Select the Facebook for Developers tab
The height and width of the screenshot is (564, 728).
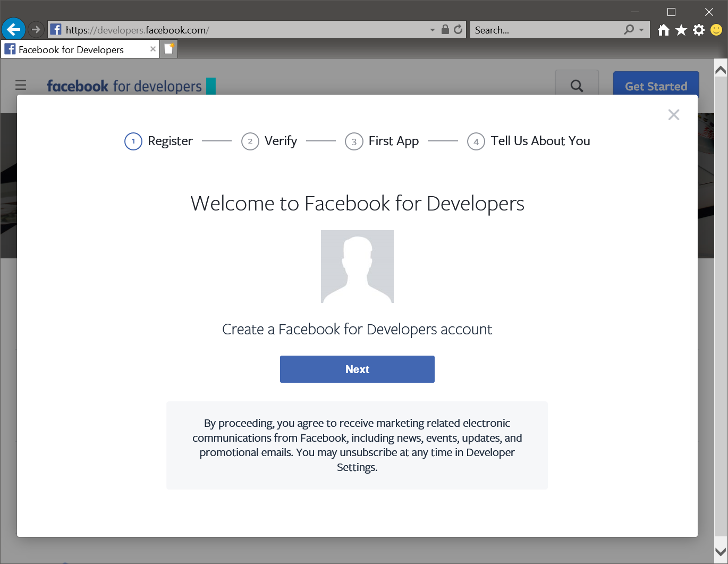click(x=80, y=49)
